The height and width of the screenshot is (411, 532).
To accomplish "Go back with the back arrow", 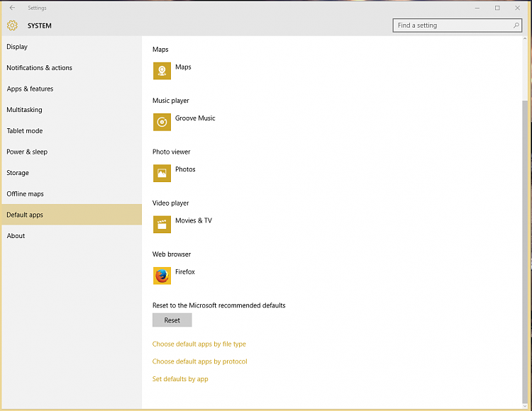I will coord(12,8).
